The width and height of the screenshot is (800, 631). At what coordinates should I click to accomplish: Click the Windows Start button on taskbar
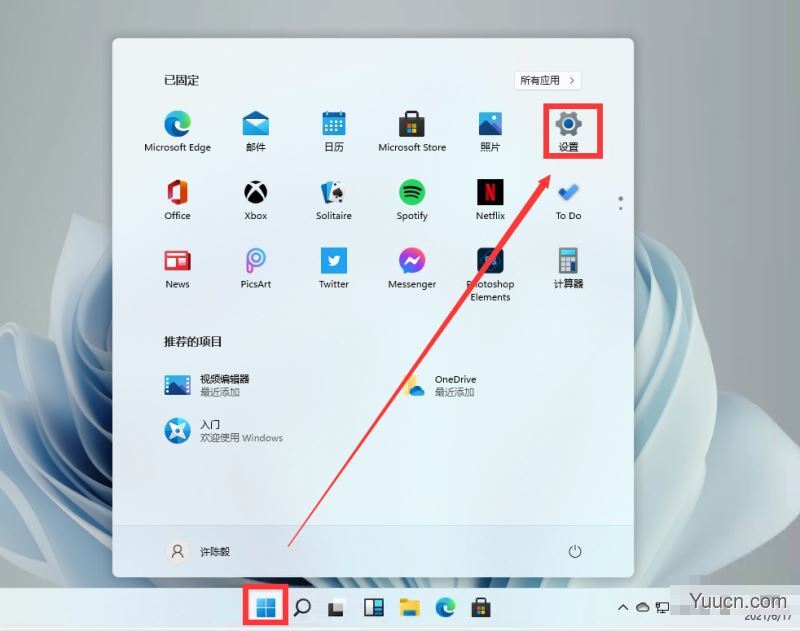point(266,607)
